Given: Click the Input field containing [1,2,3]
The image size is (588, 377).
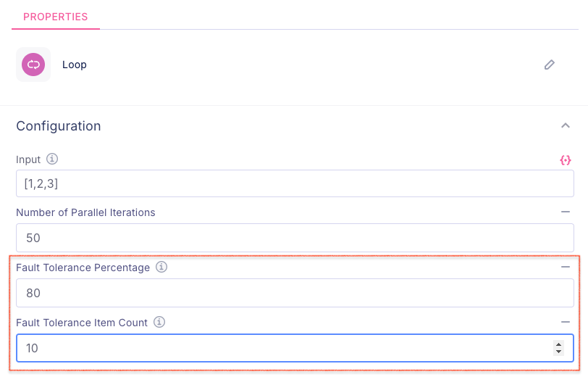Looking at the screenshot, I should (295, 184).
